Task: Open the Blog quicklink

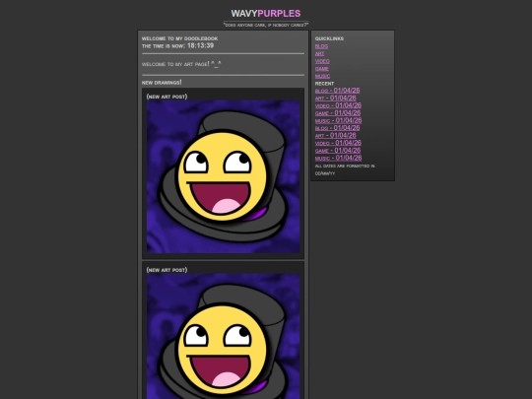Action: [x=321, y=46]
